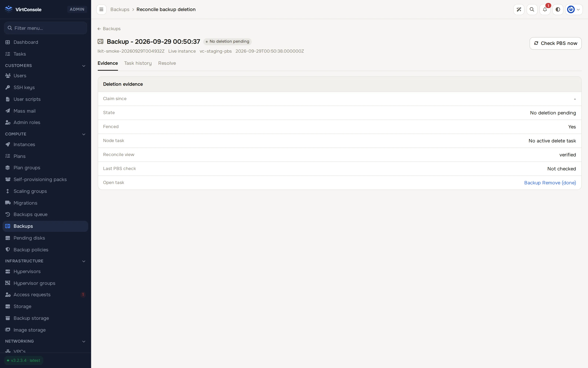Focus the Filter menu search field

[45, 28]
